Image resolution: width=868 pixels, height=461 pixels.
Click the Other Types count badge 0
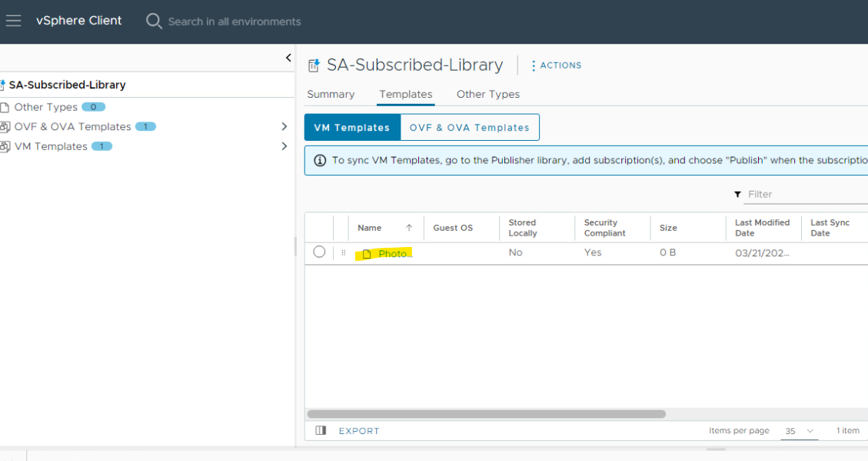click(94, 107)
